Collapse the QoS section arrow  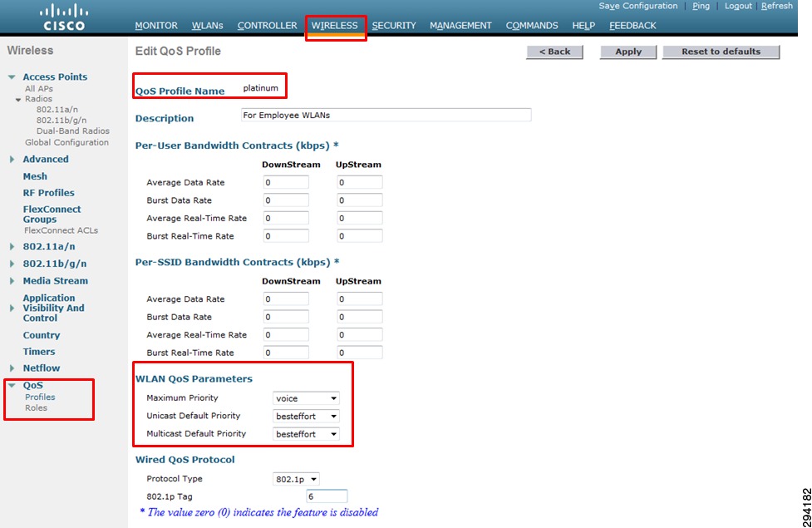[x=12, y=386]
